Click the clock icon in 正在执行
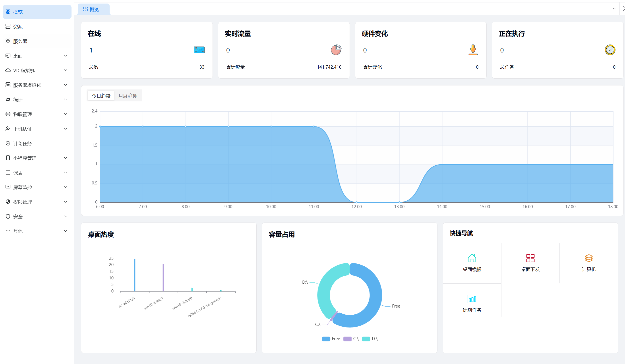 tap(610, 50)
